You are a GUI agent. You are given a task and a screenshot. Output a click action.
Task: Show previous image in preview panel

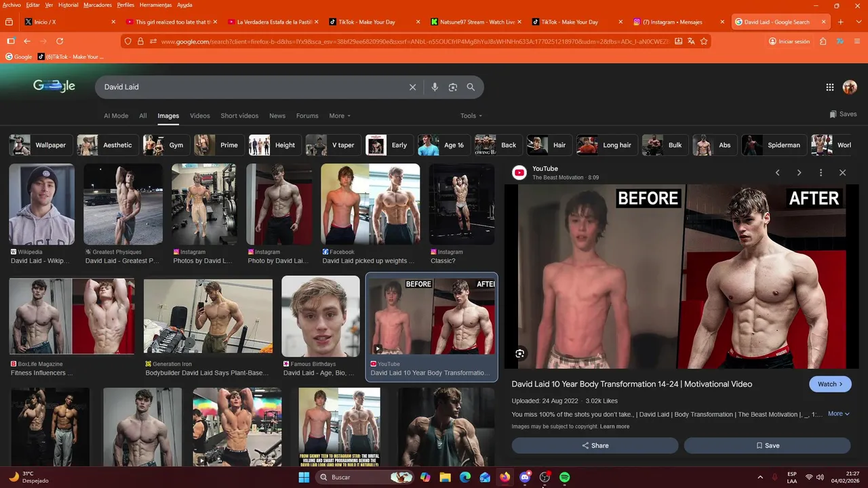click(778, 173)
